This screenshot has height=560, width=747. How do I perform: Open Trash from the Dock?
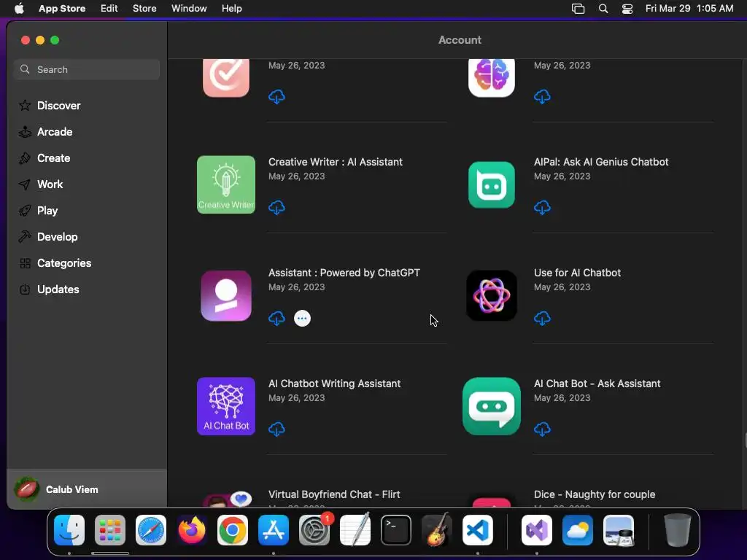[x=678, y=530]
